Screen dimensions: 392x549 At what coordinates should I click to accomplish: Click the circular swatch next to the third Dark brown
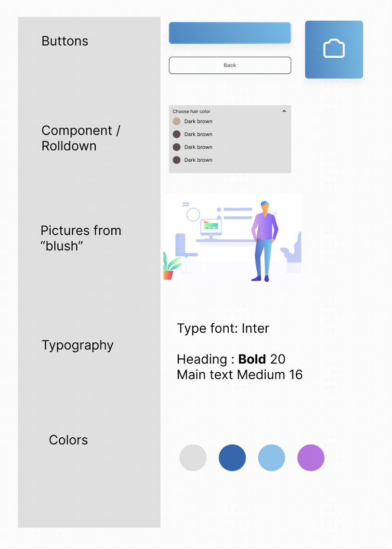pyautogui.click(x=176, y=147)
